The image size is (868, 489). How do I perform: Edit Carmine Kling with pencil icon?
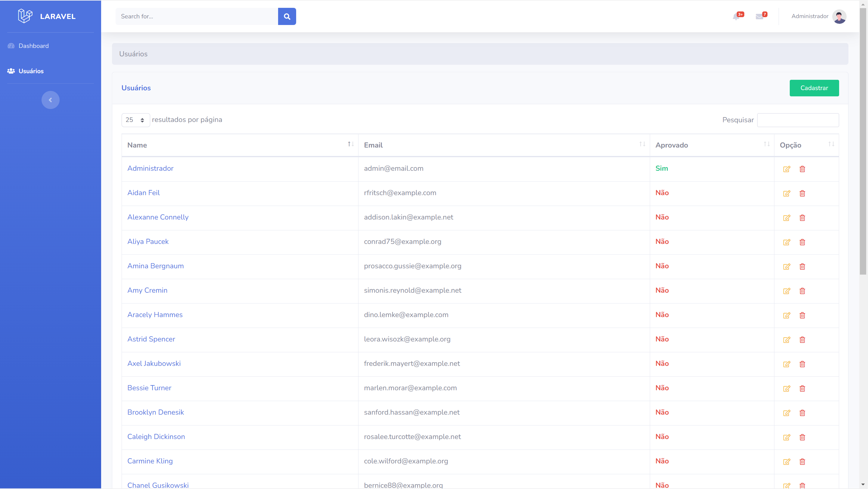(x=787, y=462)
